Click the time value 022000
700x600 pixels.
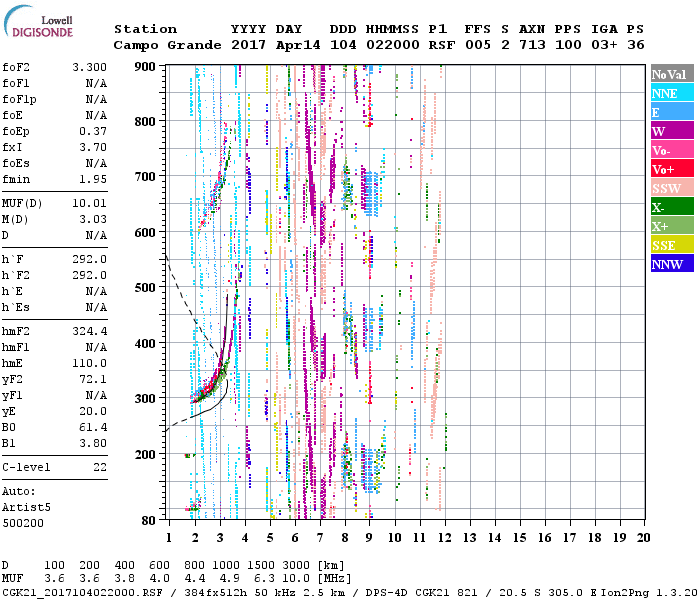[393, 45]
